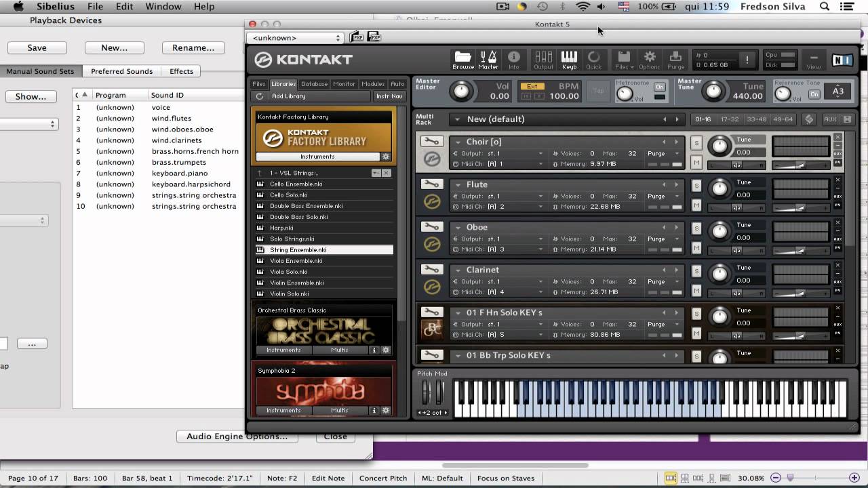This screenshot has height=488, width=868.
Task: Mute the Clarinet instrument
Action: pyautogui.click(x=696, y=291)
